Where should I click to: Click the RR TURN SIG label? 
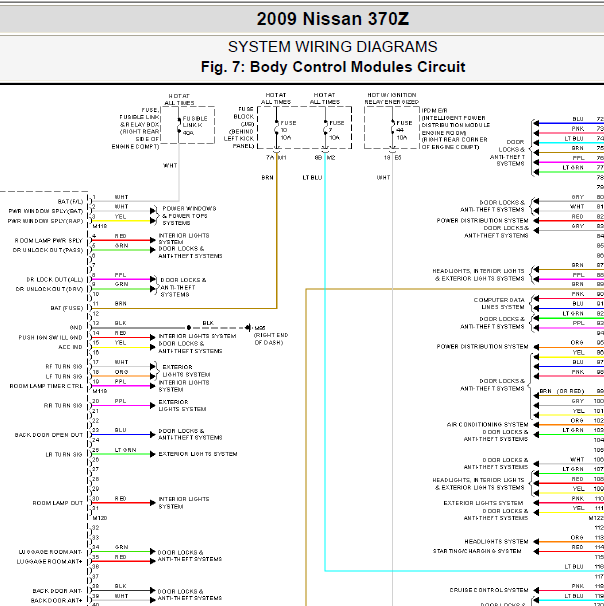pyautogui.click(x=63, y=405)
